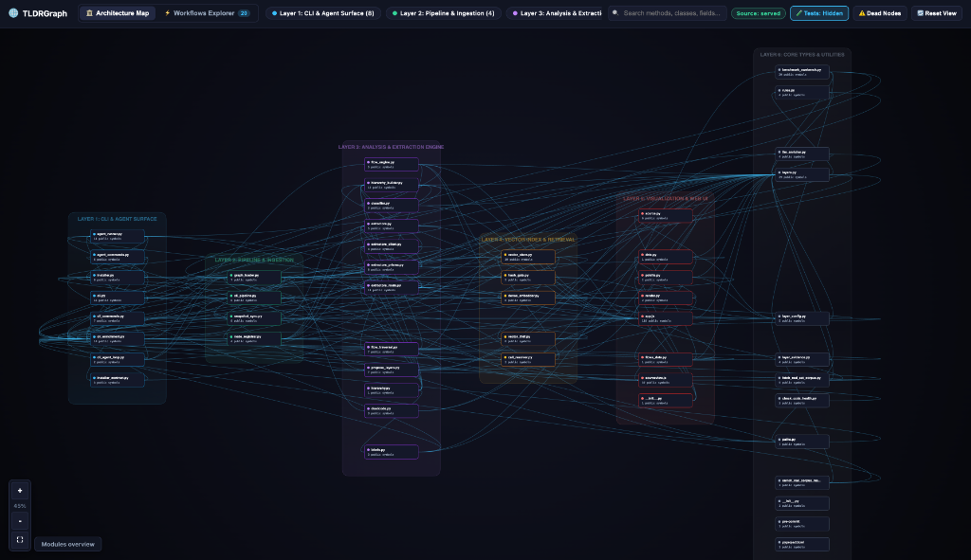
Task: Select the snapshot_sync.py node
Action: [x=254, y=318]
